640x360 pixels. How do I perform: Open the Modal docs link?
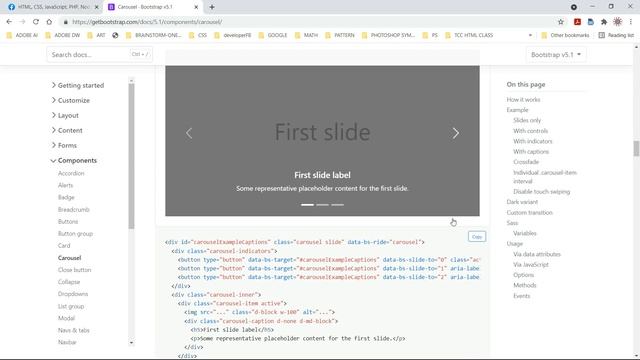[x=66, y=318]
